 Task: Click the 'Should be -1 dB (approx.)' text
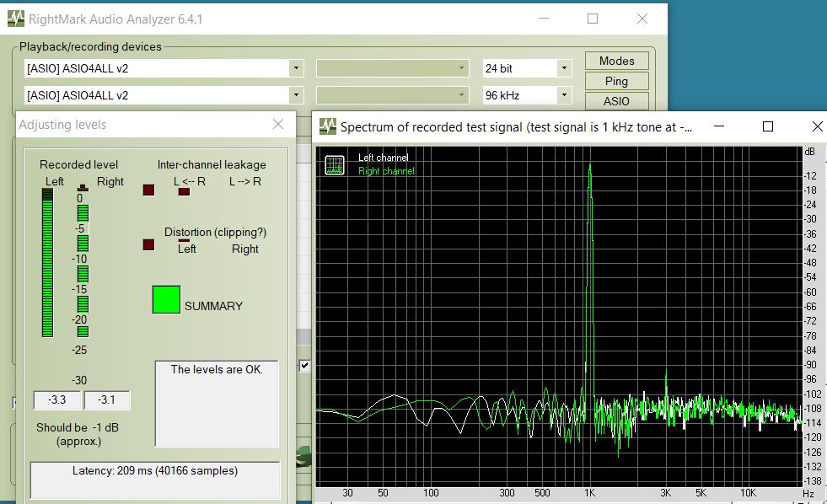pyautogui.click(x=78, y=434)
